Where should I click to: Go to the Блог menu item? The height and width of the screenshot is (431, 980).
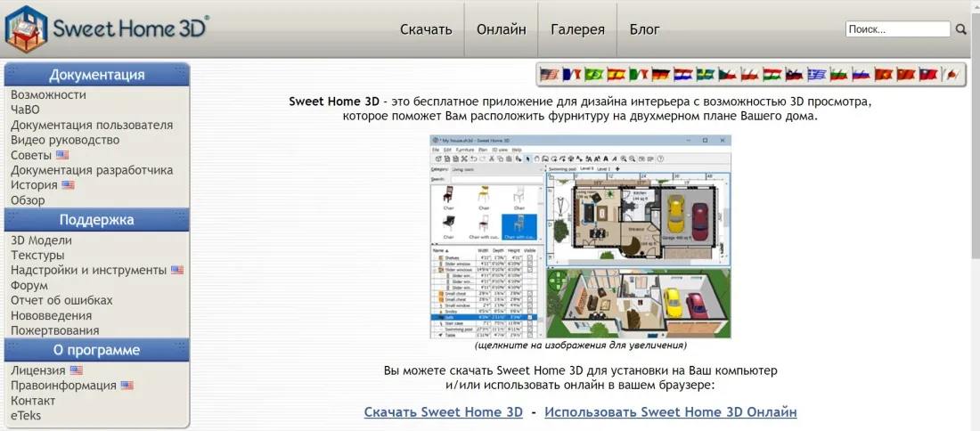(644, 29)
